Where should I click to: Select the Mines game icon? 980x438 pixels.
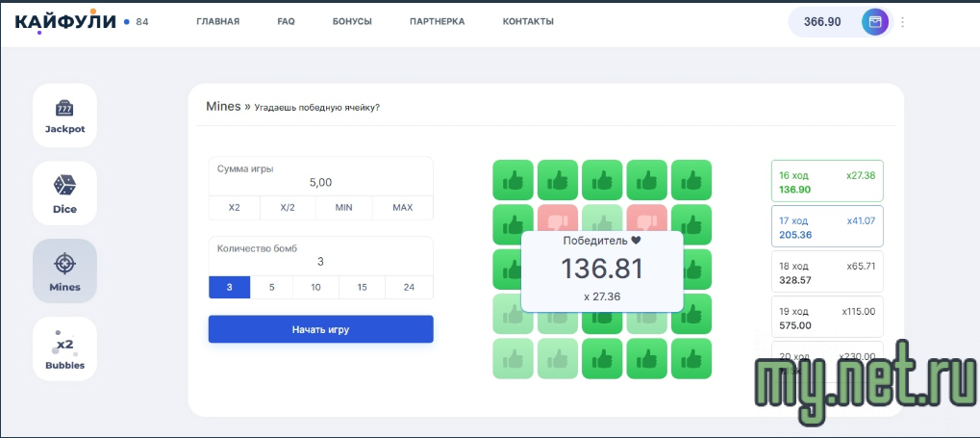(x=64, y=271)
